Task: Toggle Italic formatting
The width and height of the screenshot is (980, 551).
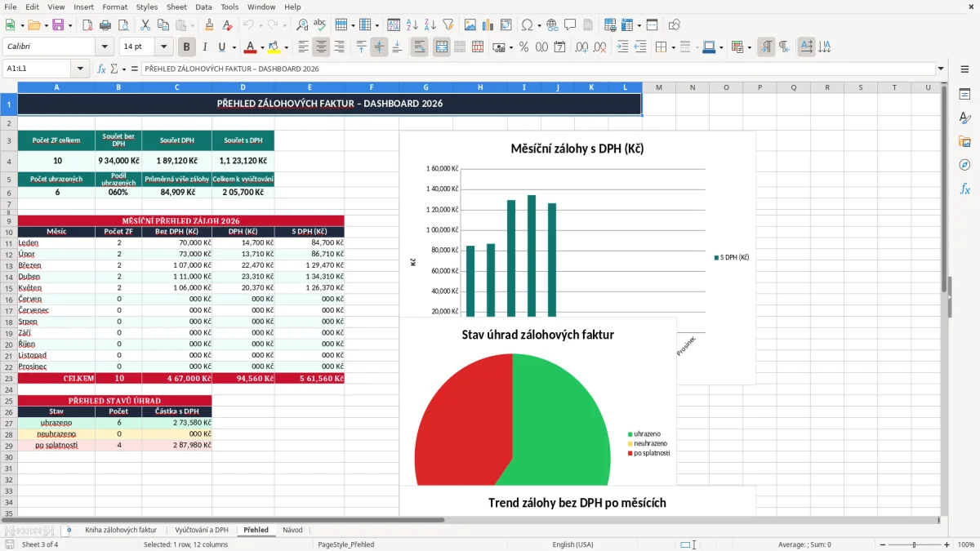Action: [205, 47]
